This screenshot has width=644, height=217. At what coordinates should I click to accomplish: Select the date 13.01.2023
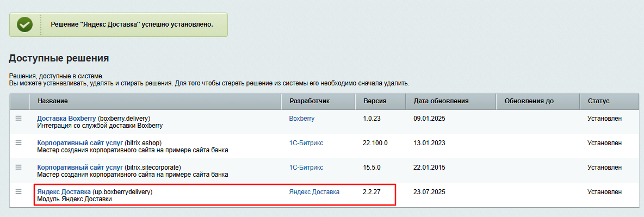click(x=429, y=143)
